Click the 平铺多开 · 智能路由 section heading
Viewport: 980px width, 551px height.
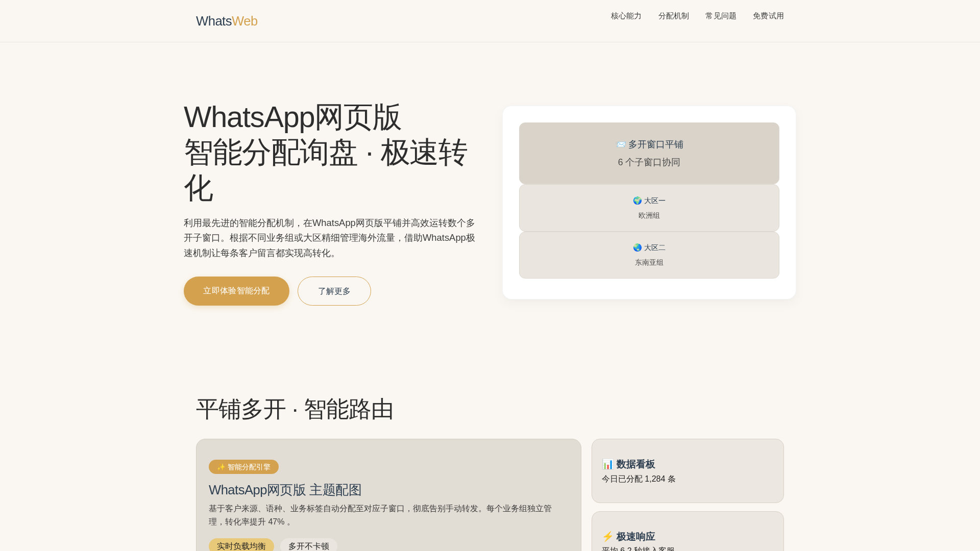click(x=295, y=409)
